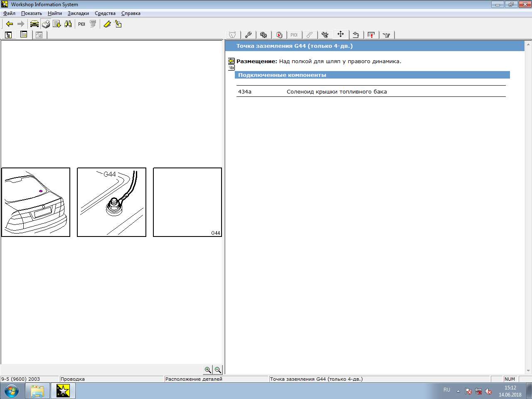
Task: Open vehicle selection with the car icon
Action: (34, 24)
